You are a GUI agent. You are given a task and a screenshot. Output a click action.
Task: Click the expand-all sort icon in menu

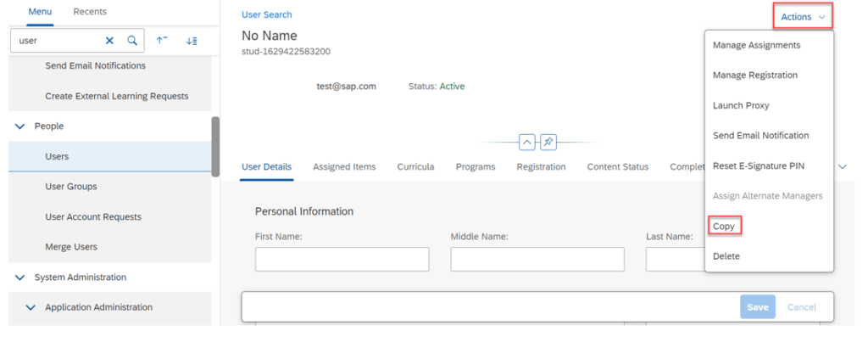[192, 40]
